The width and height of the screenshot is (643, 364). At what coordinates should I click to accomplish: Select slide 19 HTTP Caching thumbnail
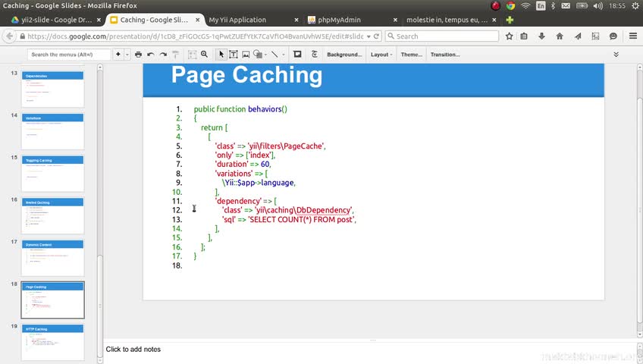pos(52,342)
